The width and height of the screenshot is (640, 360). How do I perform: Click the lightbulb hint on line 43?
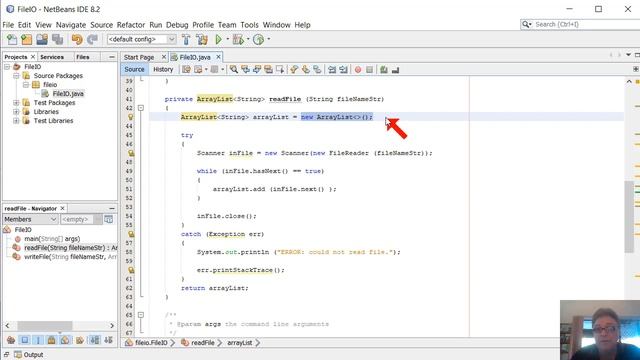click(131, 117)
